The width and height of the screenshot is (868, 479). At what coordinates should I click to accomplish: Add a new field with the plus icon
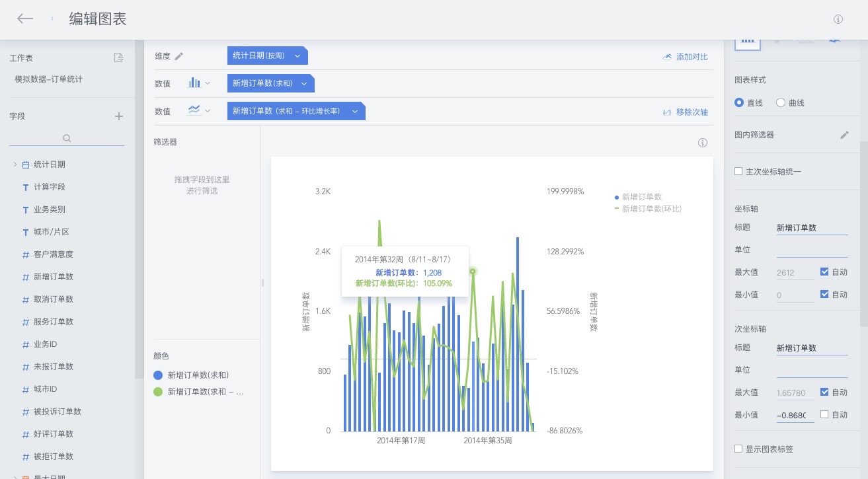tap(119, 116)
